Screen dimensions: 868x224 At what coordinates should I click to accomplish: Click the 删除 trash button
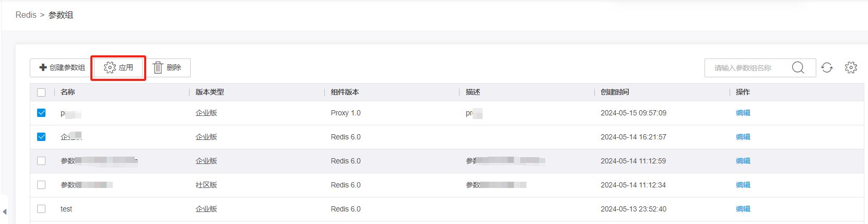167,68
